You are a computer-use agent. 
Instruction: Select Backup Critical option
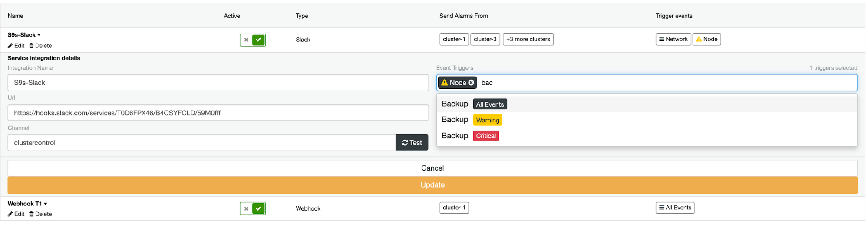(647, 136)
